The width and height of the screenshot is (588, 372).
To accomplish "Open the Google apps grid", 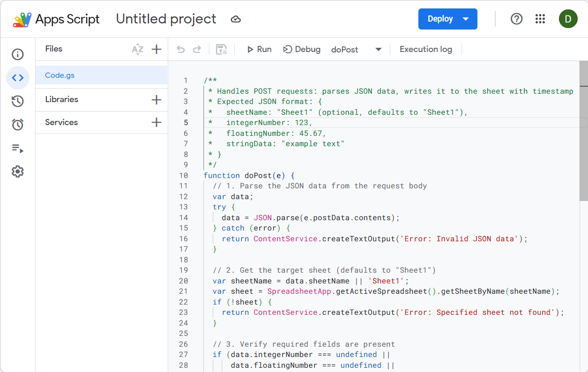I will click(540, 19).
